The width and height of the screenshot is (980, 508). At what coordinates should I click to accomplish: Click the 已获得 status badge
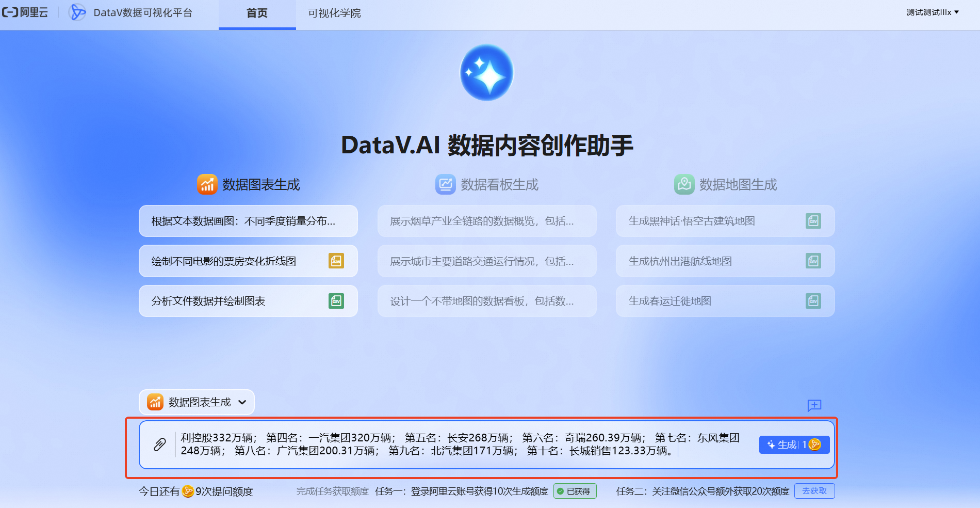[x=575, y=491]
